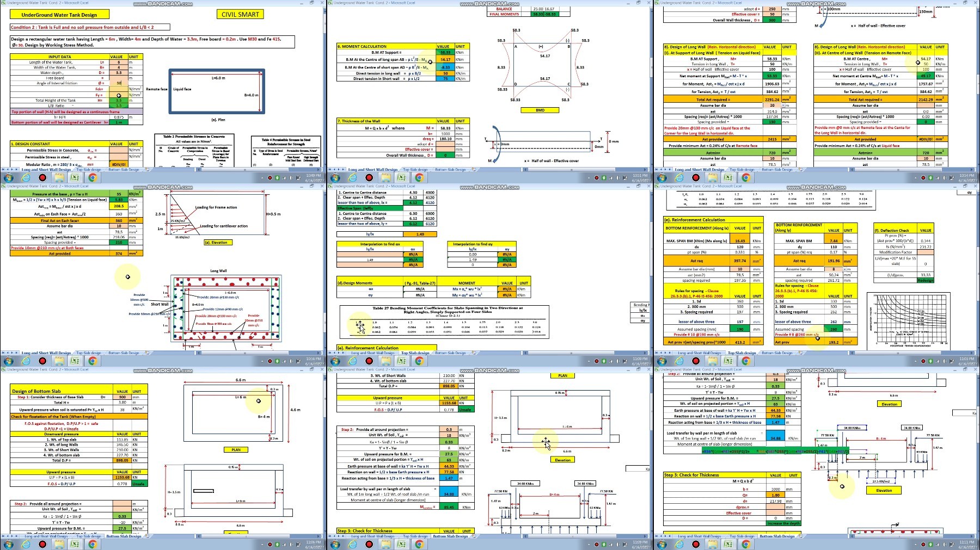Open Chrome in the Design of Long Wall frame
980x550 pixels.
coord(746,177)
